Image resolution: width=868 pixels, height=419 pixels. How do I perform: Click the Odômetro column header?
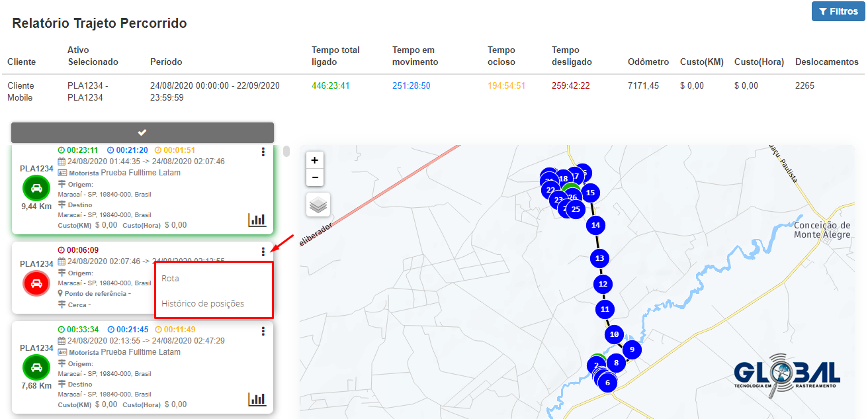pyautogui.click(x=648, y=62)
